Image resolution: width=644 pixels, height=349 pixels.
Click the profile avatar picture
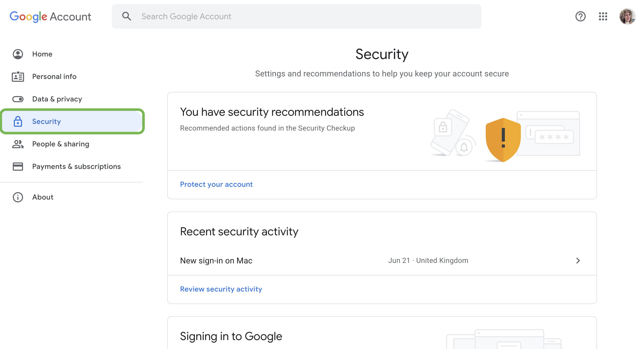click(627, 16)
